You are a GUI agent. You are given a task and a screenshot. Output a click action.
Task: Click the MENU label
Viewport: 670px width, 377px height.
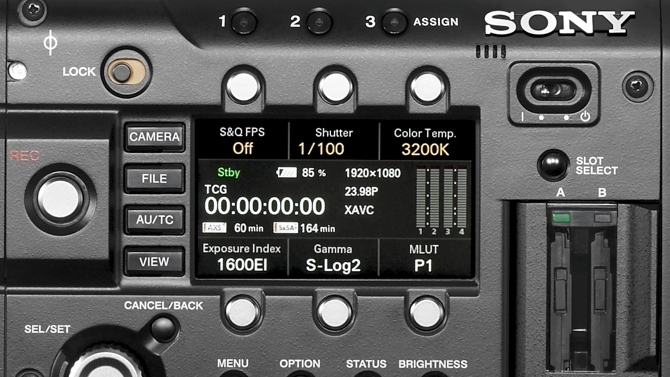pos(232,363)
